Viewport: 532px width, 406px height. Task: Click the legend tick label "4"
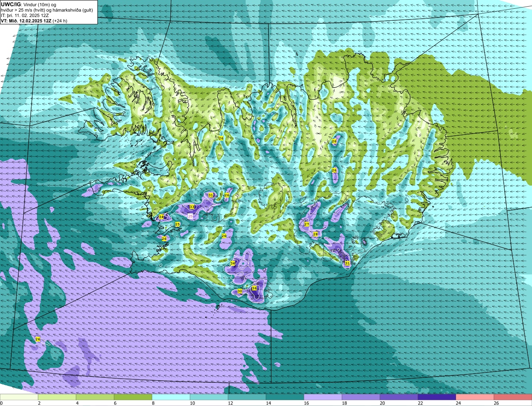click(76, 403)
